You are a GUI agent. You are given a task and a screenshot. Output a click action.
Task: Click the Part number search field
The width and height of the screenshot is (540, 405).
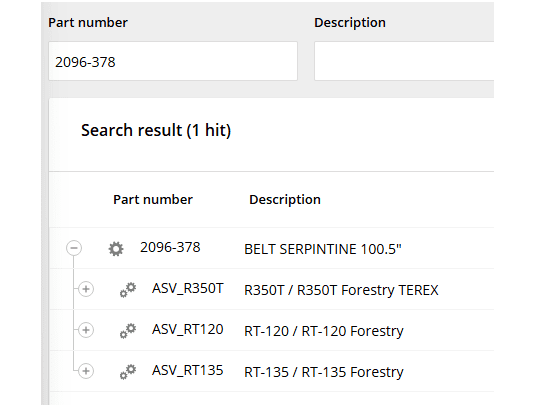click(173, 61)
